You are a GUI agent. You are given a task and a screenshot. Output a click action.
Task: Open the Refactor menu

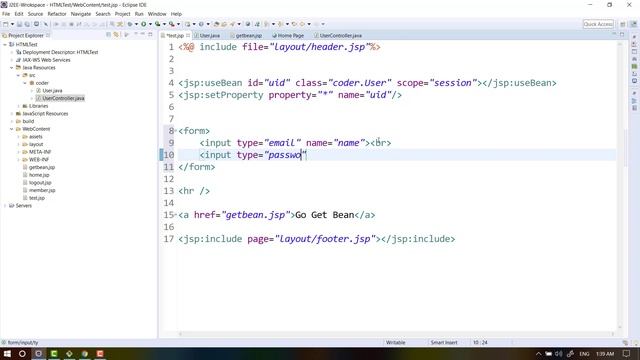tap(57, 14)
